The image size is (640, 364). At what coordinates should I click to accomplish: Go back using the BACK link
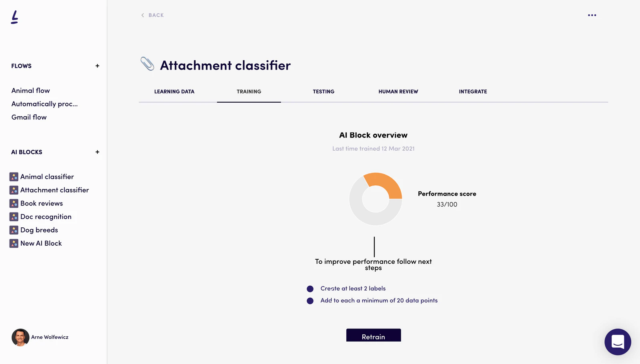pos(152,15)
